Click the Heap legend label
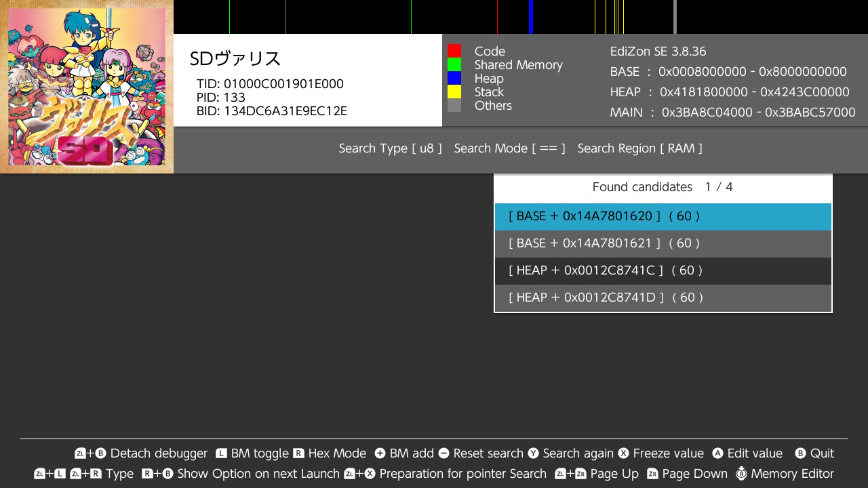The width and height of the screenshot is (868, 488). [489, 79]
